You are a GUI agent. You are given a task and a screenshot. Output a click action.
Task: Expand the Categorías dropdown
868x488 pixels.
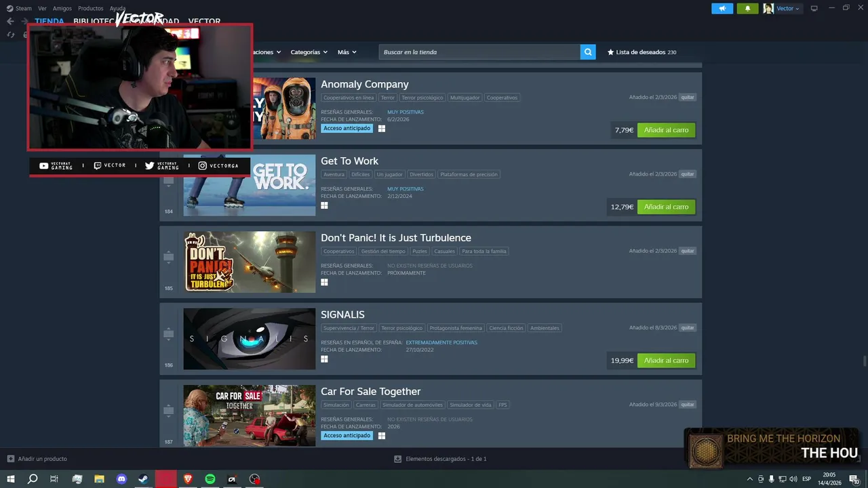coord(309,52)
